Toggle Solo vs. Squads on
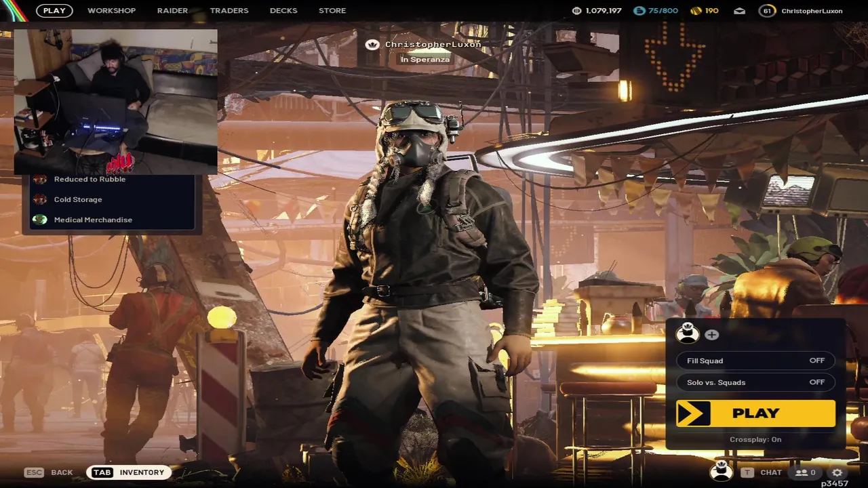 pos(755,382)
